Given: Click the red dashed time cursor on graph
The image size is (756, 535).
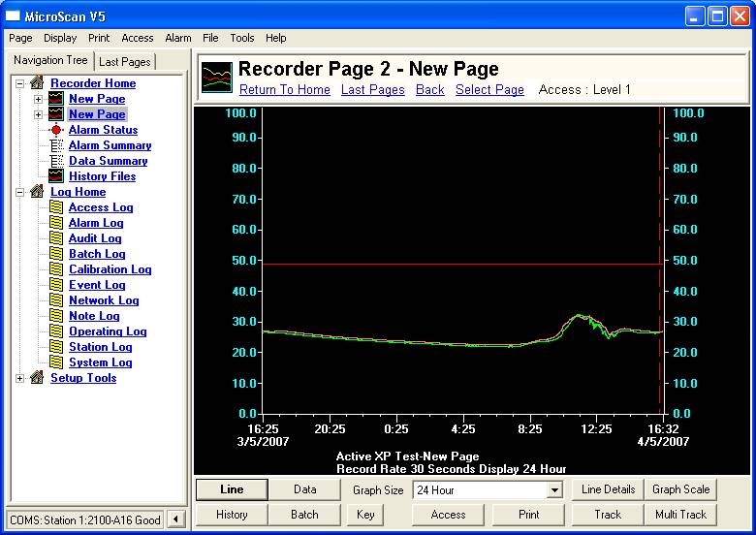Looking at the screenshot, I should click(660, 261).
